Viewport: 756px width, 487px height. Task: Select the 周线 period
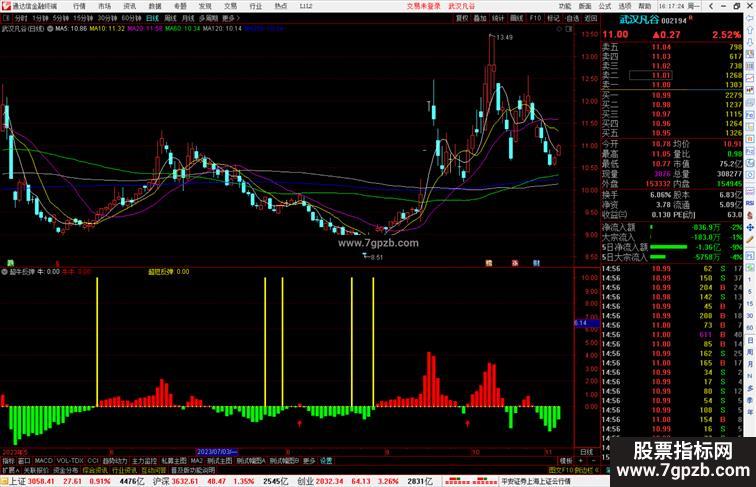pyautogui.click(x=171, y=18)
